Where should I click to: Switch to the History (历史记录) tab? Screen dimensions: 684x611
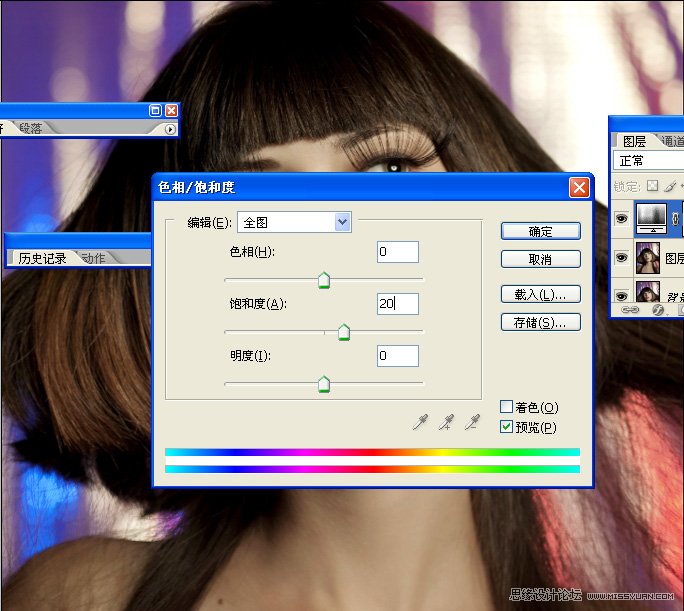click(x=42, y=258)
